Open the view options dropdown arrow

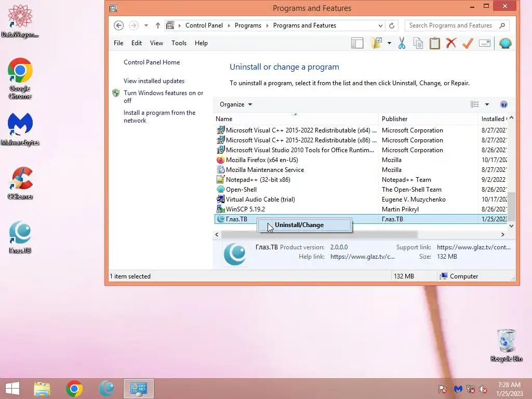tap(487, 104)
